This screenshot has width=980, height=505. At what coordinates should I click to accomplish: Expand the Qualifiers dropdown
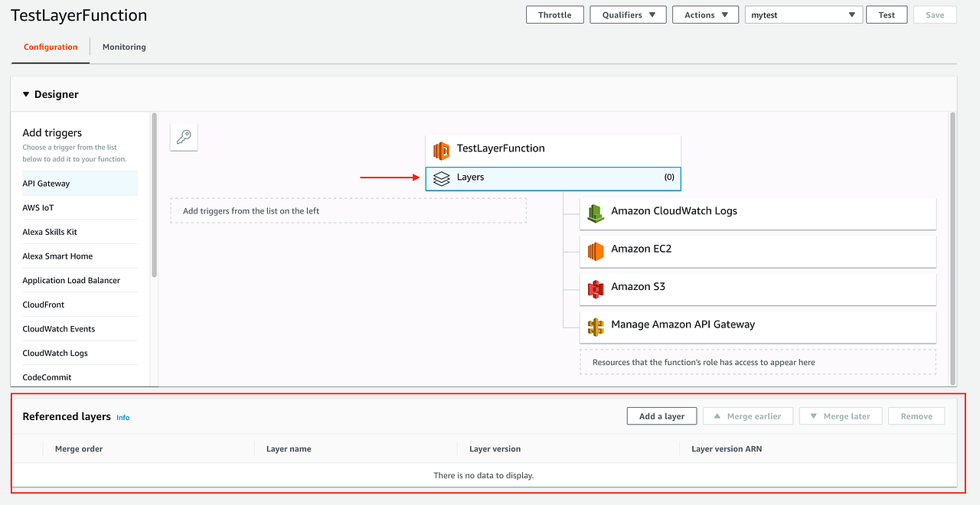(628, 14)
